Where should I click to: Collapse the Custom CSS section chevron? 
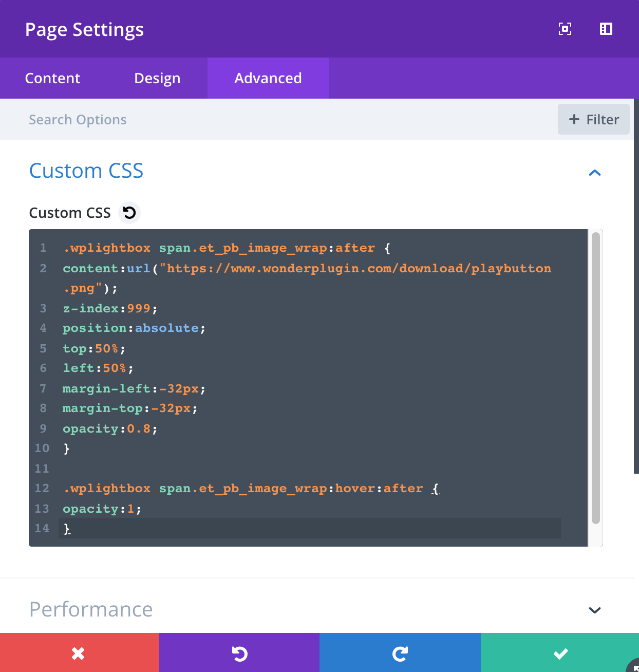594,173
